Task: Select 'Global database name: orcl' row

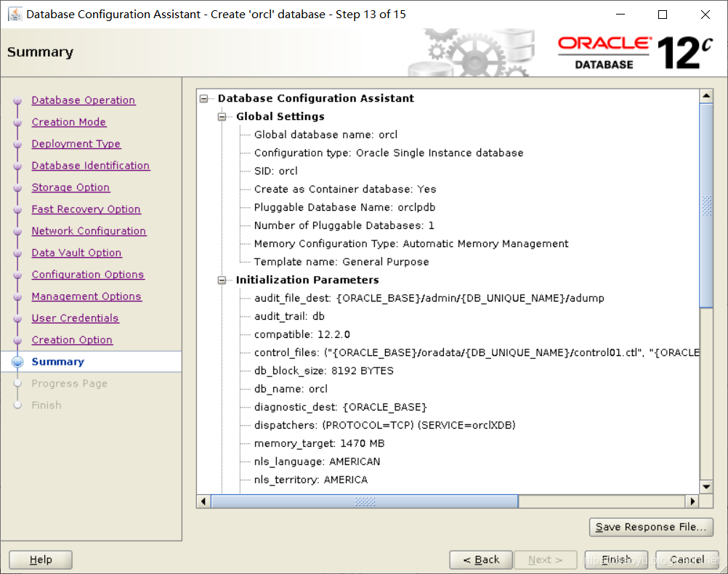Action: point(325,134)
